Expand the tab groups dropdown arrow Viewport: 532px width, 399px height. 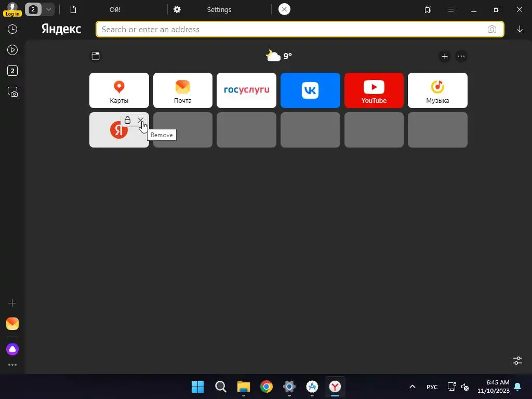click(x=48, y=9)
